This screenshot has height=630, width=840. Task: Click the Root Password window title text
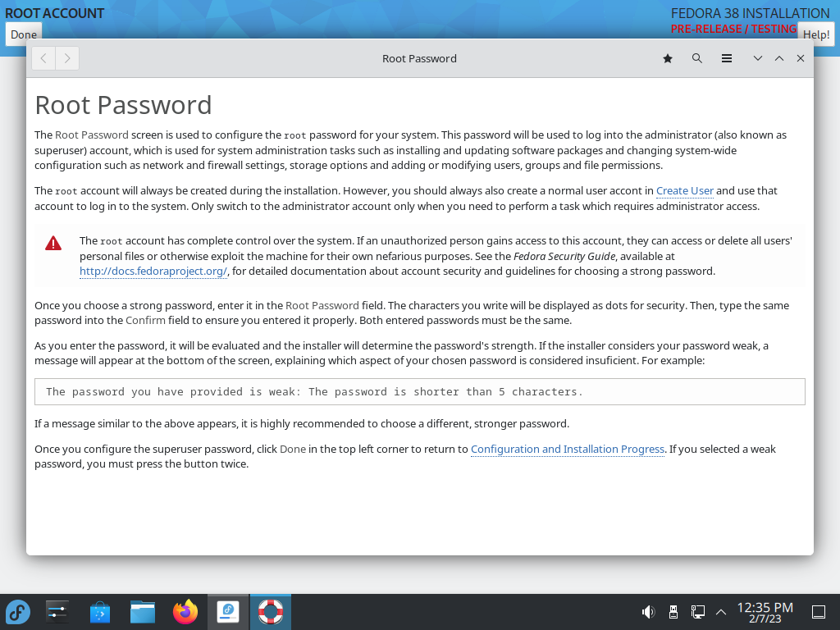point(419,58)
